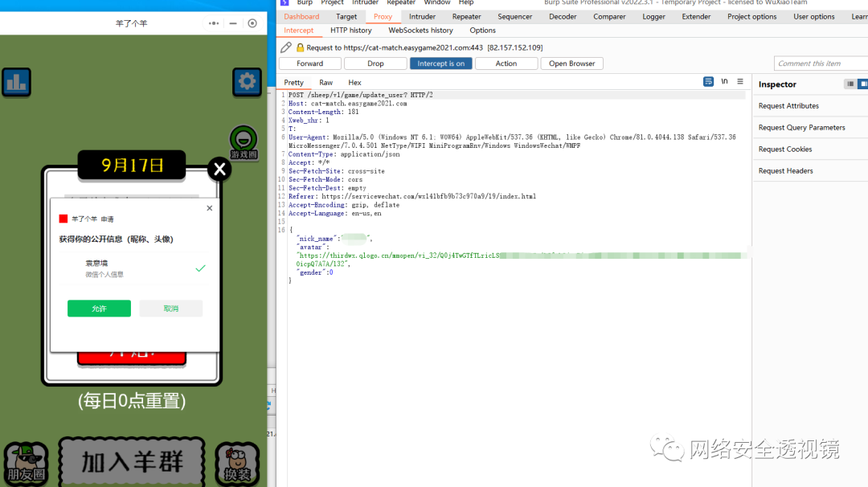
Task: Open the editor hamburger options menu
Action: click(740, 81)
